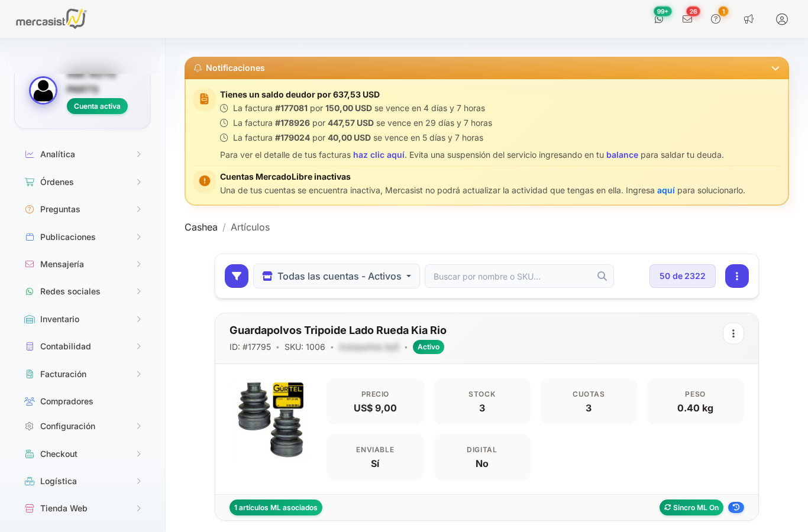Open the purple list options kebab menu

(x=737, y=276)
